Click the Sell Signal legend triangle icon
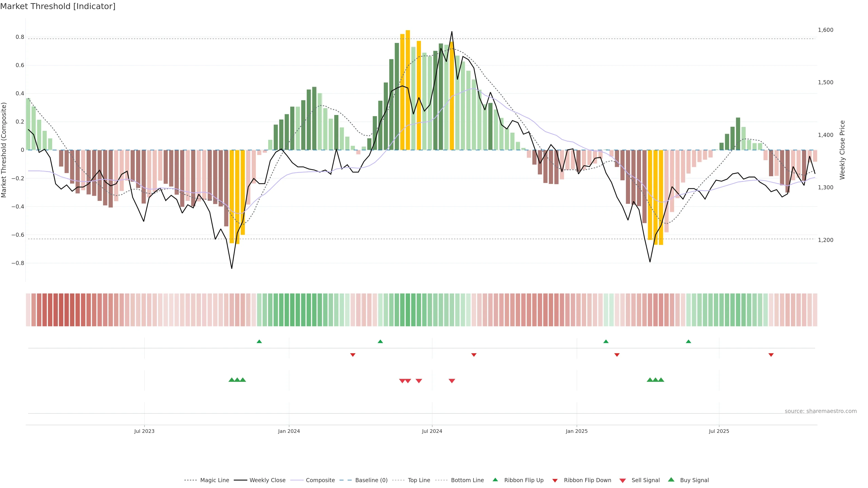 [623, 481]
